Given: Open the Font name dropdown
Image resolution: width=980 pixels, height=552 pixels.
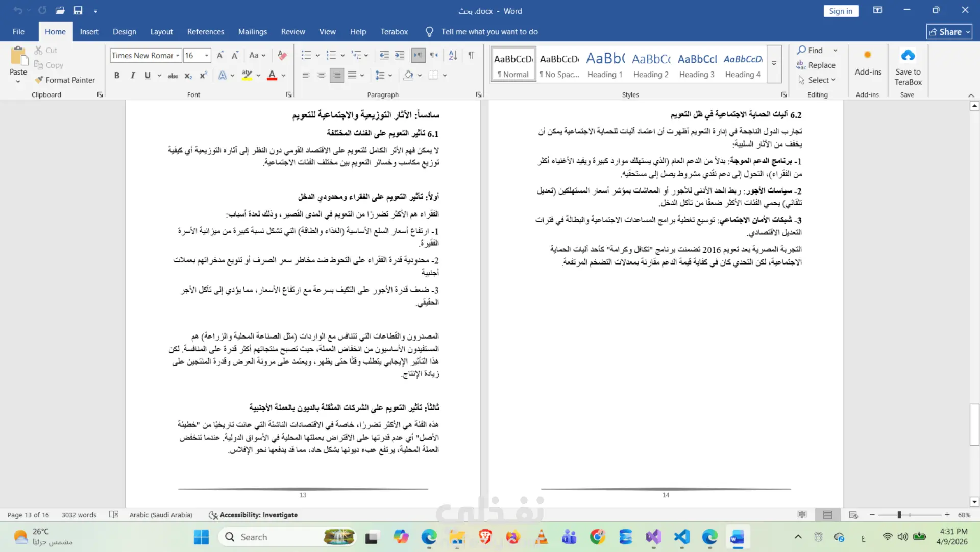Looking at the screenshot, I should point(178,55).
